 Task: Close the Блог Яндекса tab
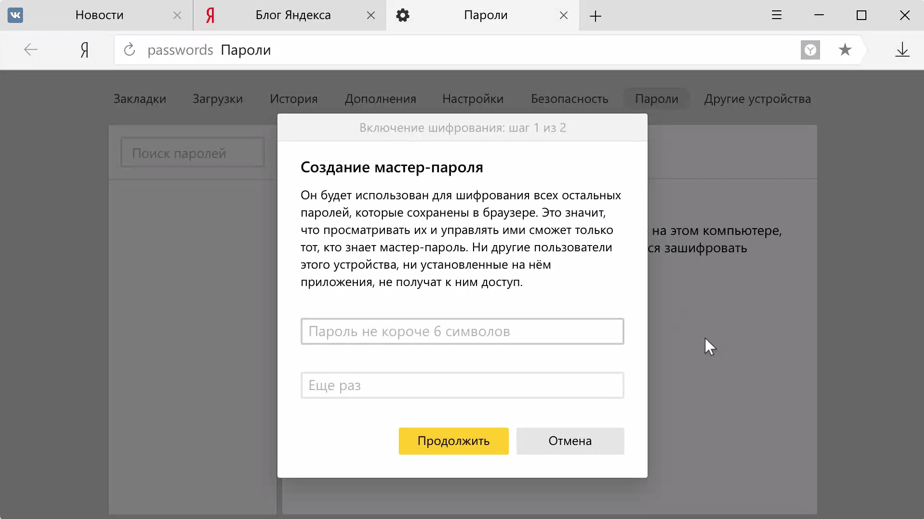coord(371,16)
